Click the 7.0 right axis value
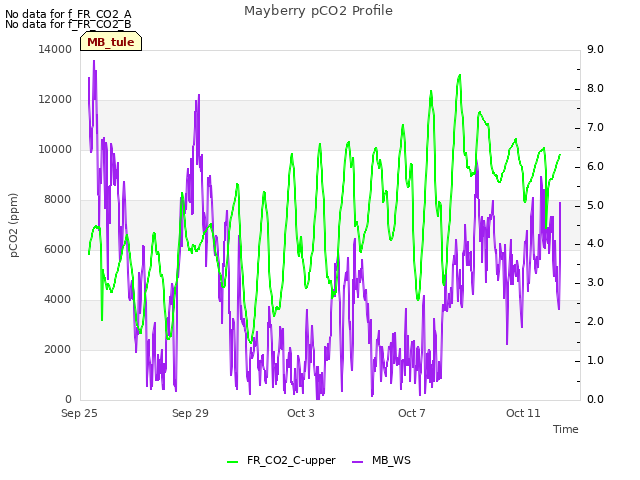Viewport: 640px width, 480px height. (x=595, y=127)
